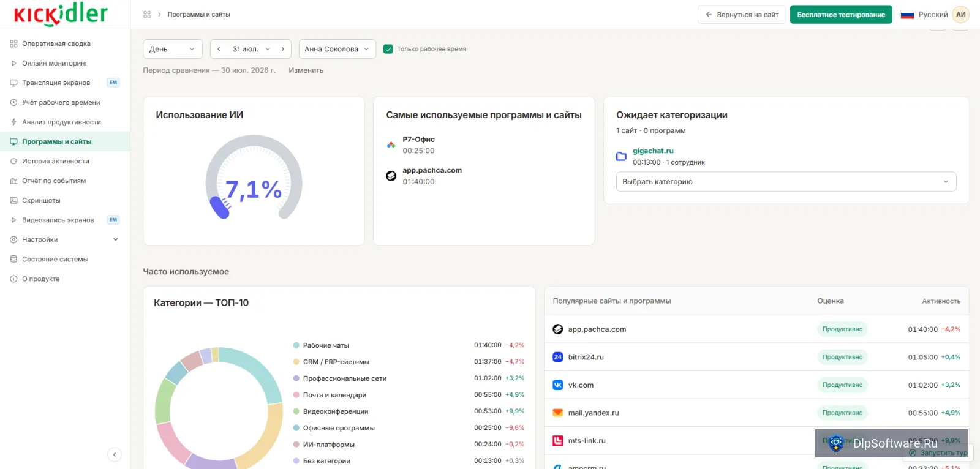Screen dimensions: 980x469
Task: Click the 'Трансляция экранов' sidebar item
Action: click(65, 83)
